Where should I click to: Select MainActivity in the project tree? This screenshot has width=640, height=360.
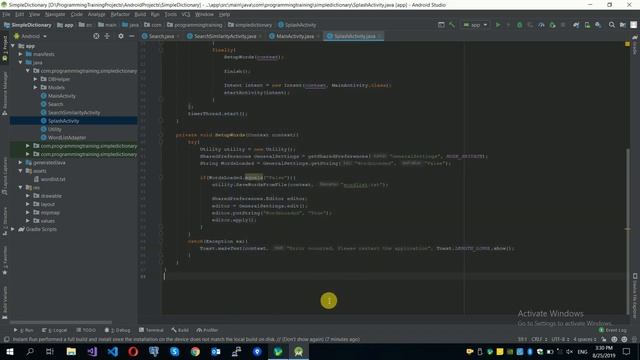pos(62,96)
